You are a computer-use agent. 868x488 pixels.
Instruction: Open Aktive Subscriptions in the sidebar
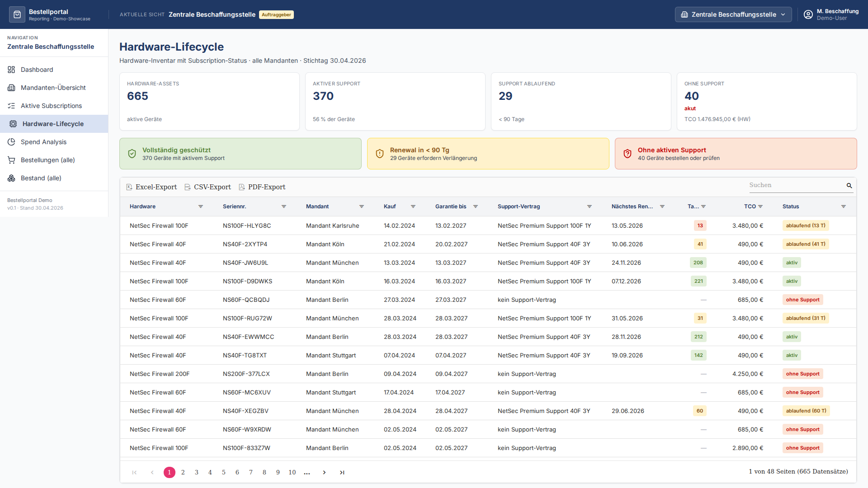click(x=54, y=106)
